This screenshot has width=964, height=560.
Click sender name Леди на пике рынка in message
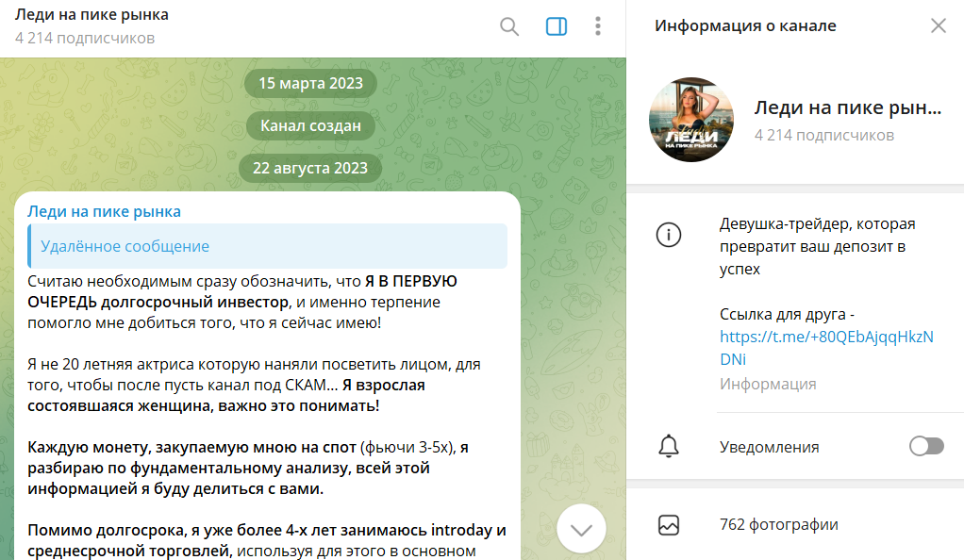point(104,211)
